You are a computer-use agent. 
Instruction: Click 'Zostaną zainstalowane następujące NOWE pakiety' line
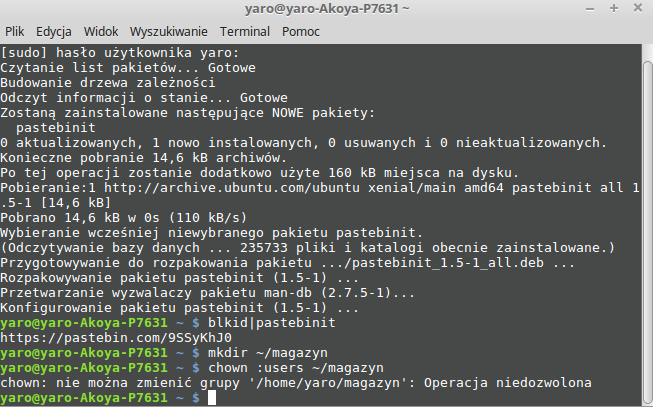(x=188, y=113)
